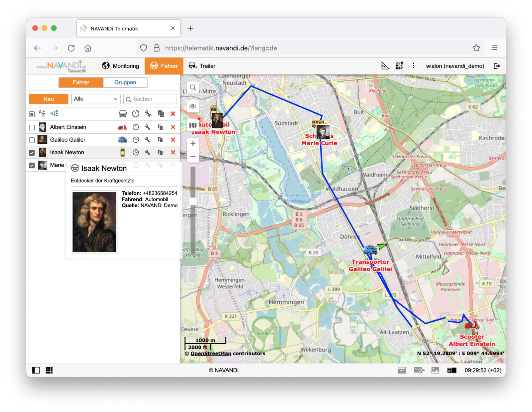Move the map zoom slider handle
Image resolution: width=532 pixels, height=412 pixels.
[x=193, y=201]
